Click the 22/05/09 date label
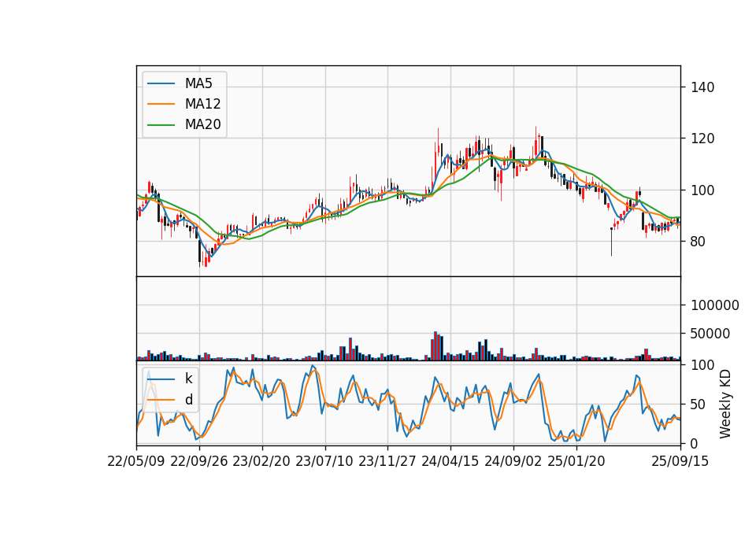Screen dimensions: 756x543 136,462
